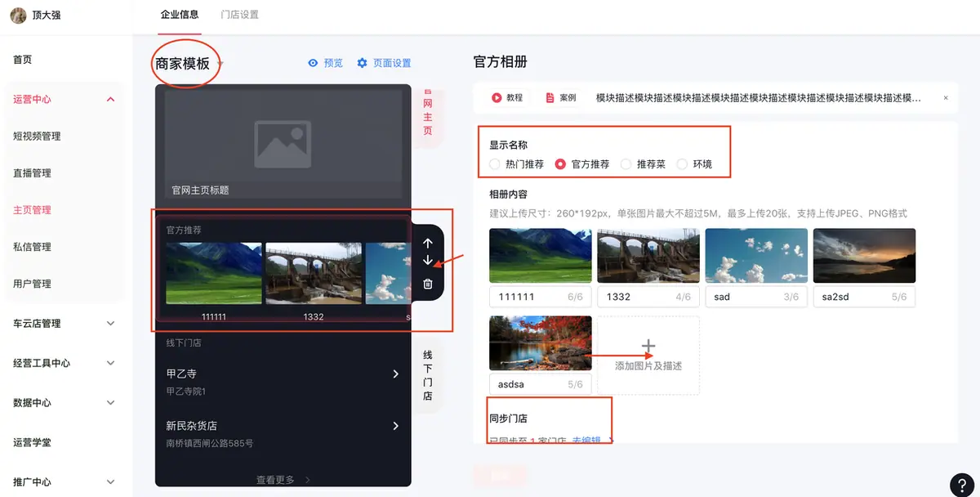Open the 甲乙寺 store entry chevron
The height and width of the screenshot is (497, 980).
click(396, 374)
